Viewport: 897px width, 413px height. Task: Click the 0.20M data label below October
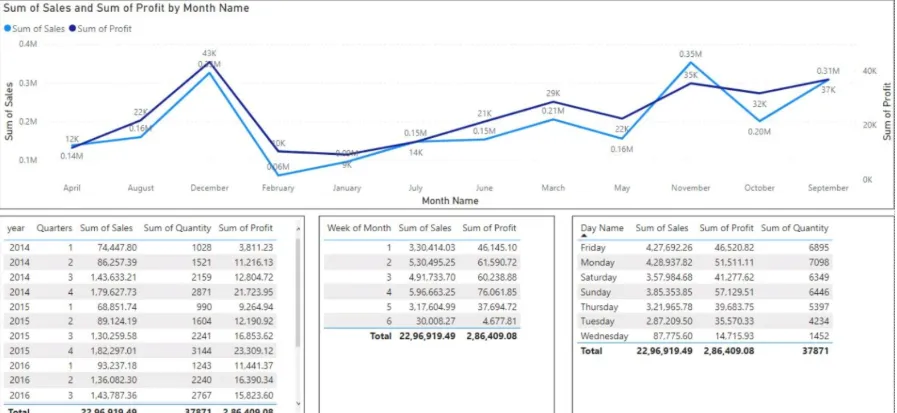tap(760, 132)
